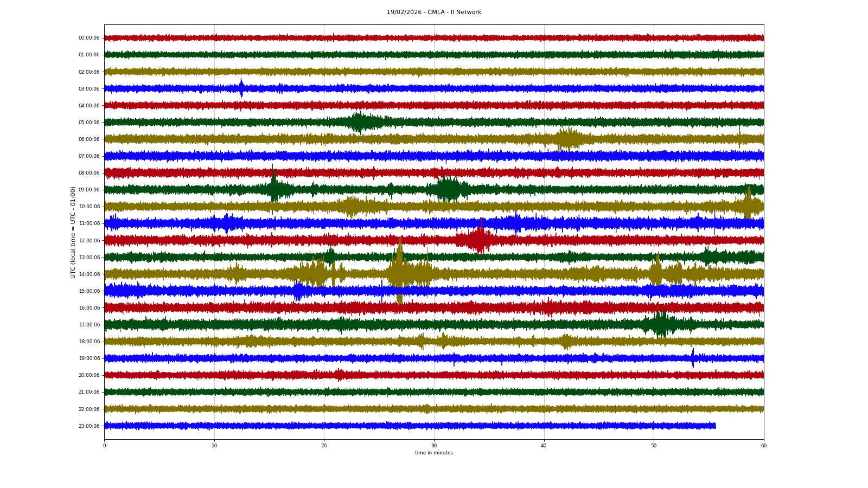This screenshot has width=868, height=488.
Task: Click the spike on the 19:00:06 blue trace
Action: [x=693, y=357]
